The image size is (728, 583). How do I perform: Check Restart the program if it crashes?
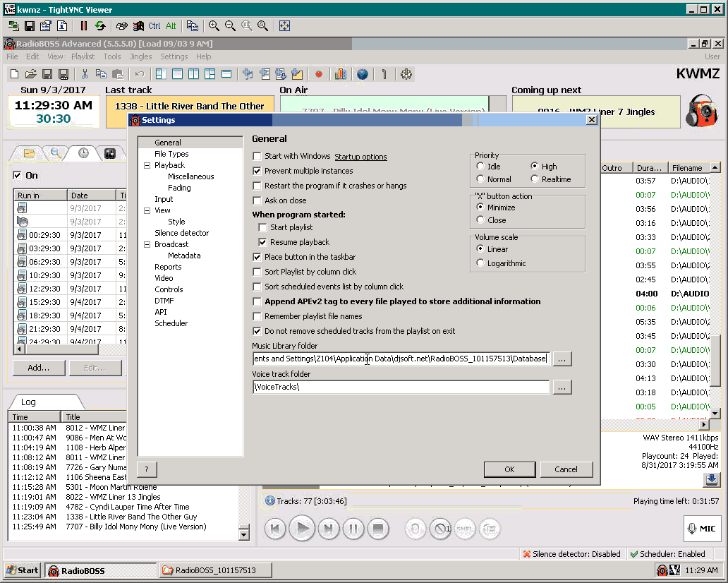(257, 186)
